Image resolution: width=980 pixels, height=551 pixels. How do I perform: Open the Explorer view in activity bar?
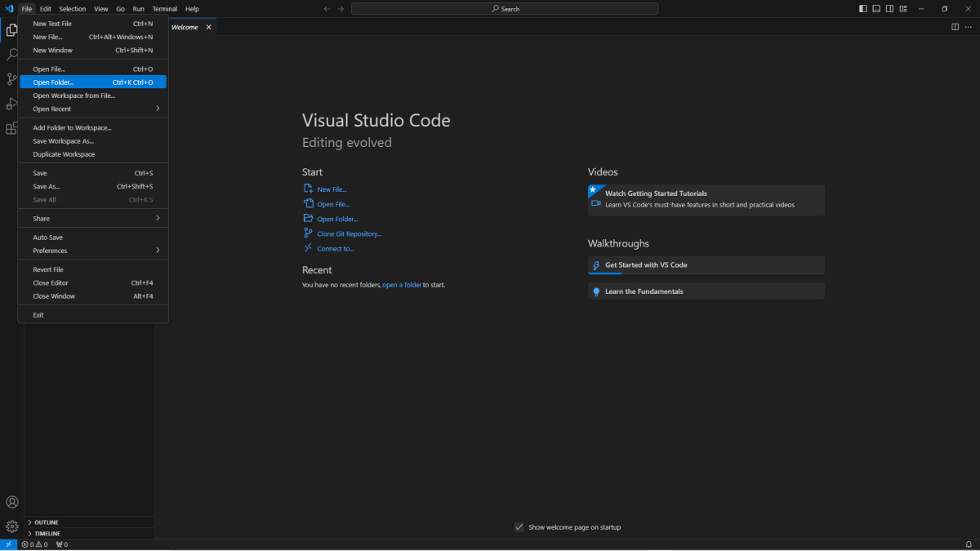coord(11,30)
